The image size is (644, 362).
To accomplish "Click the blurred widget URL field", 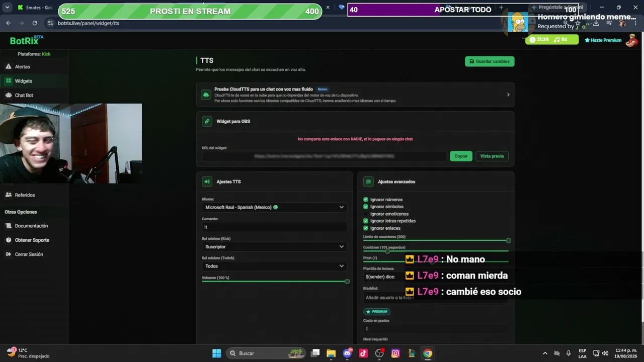I will tap(325, 156).
